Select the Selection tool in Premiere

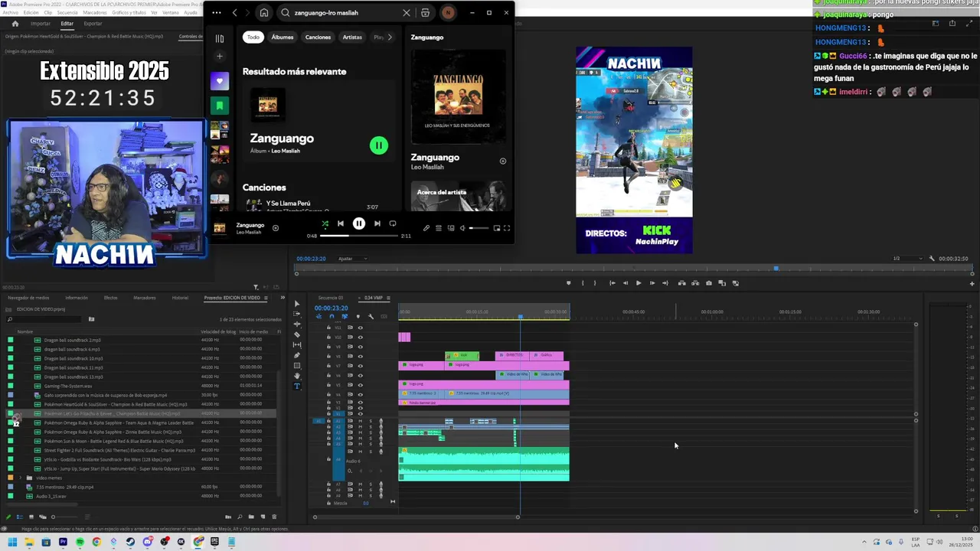297,304
